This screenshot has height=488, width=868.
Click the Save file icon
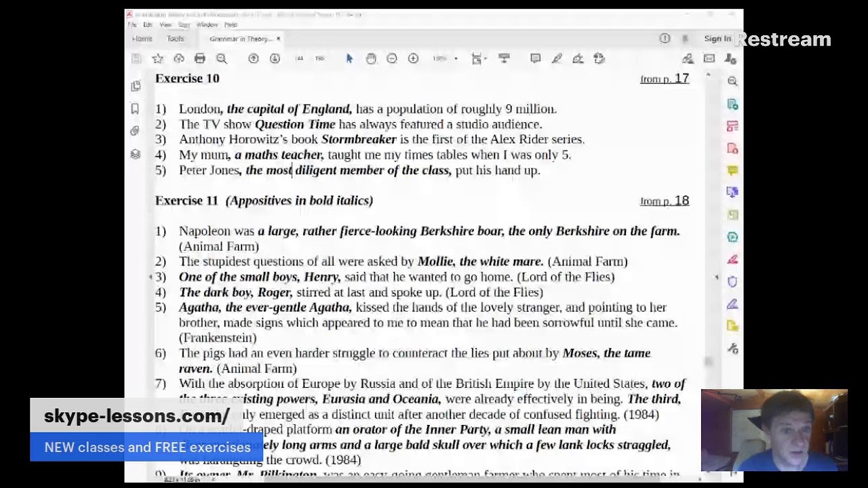pyautogui.click(x=136, y=59)
